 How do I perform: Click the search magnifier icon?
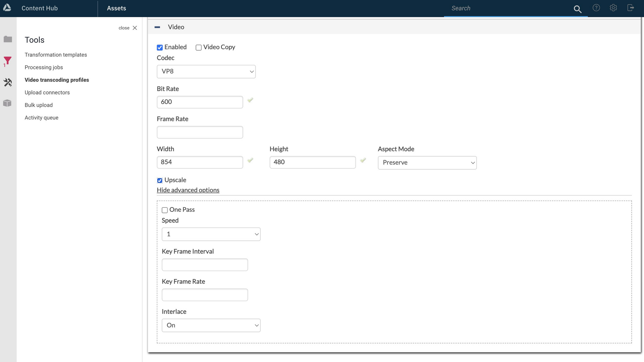click(578, 9)
